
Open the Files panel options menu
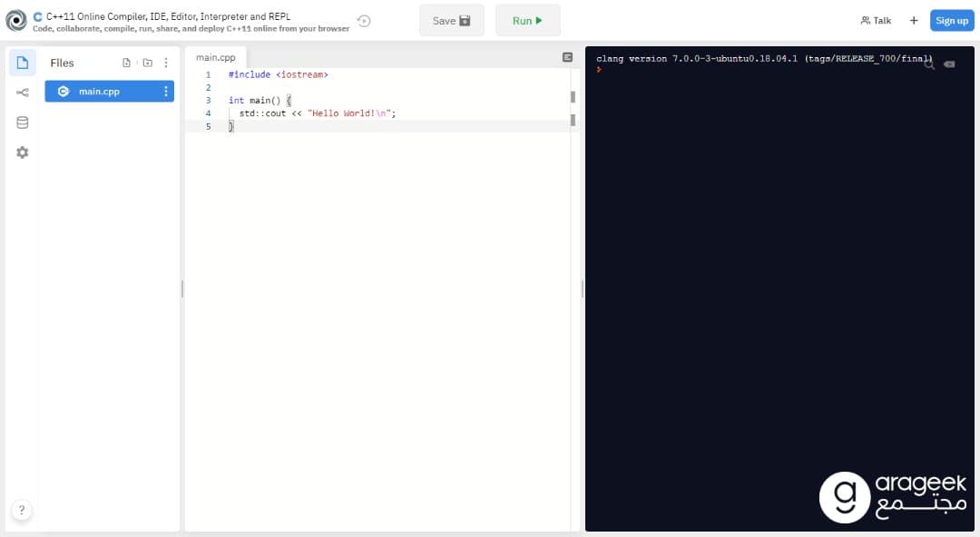click(x=166, y=63)
